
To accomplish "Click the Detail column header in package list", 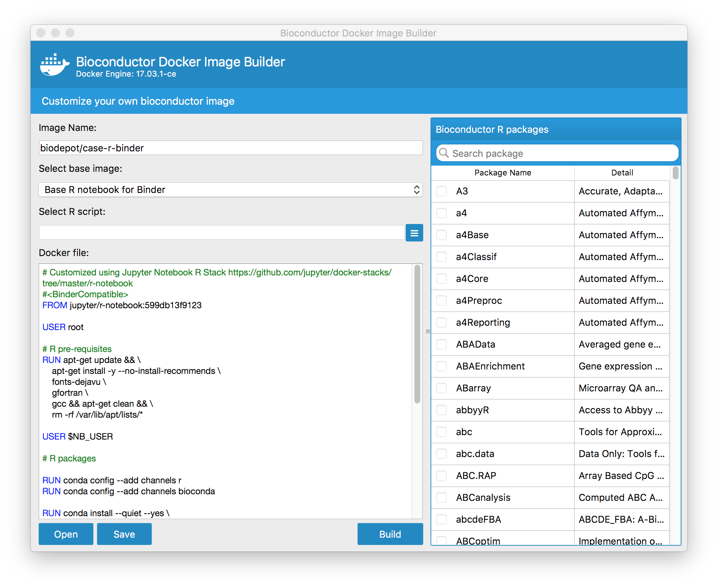I will tap(621, 173).
